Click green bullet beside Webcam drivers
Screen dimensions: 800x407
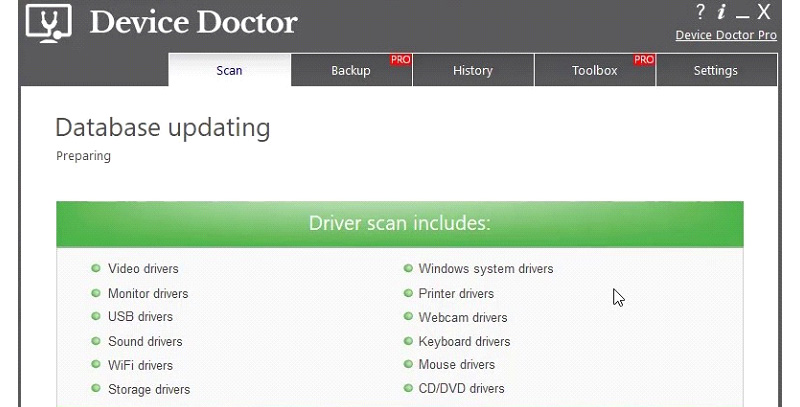pos(408,316)
